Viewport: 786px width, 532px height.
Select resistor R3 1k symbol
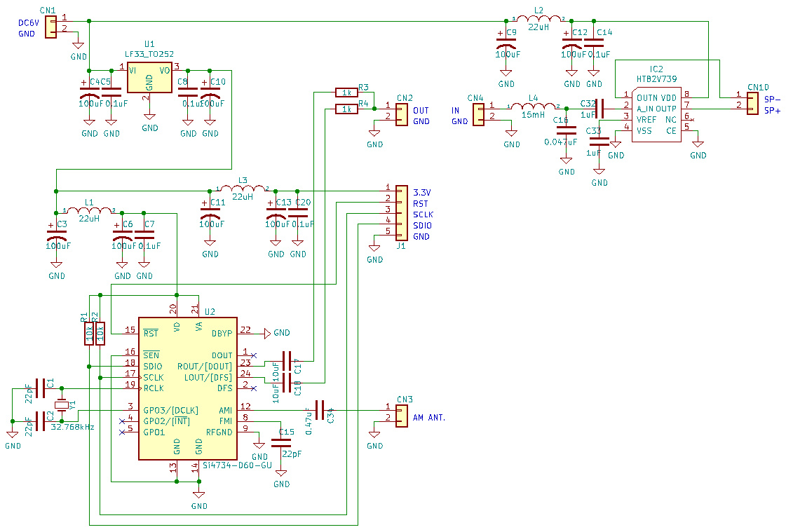pyautogui.click(x=346, y=92)
